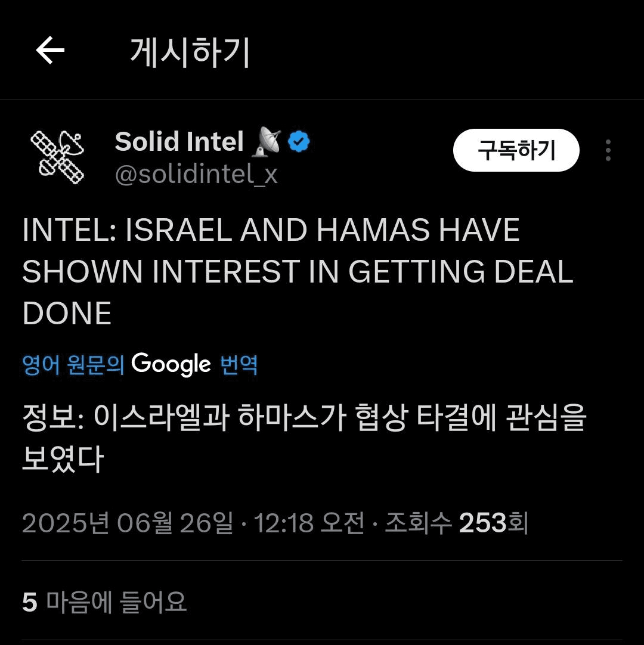This screenshot has height=645, width=644.
Task: Click the 2025년 06월 26일 date stamp
Action: pos(128,523)
